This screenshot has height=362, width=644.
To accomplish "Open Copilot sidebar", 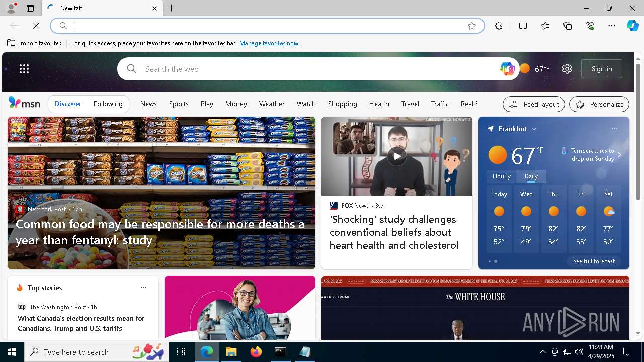I will pos(633,26).
